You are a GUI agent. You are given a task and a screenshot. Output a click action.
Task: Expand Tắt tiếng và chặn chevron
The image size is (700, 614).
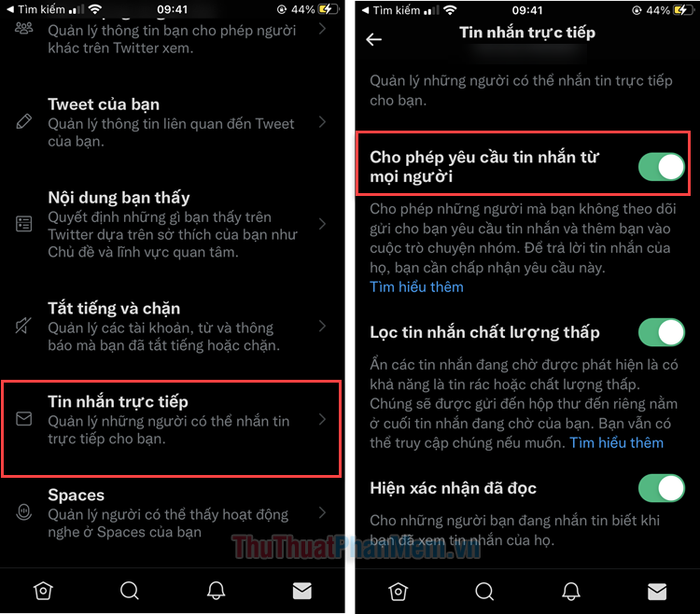click(x=322, y=326)
